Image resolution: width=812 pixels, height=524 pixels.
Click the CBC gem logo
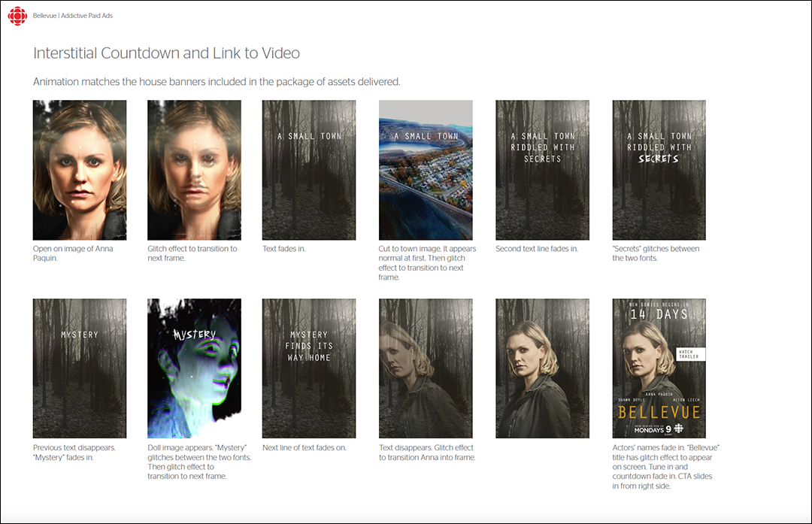tap(17, 16)
